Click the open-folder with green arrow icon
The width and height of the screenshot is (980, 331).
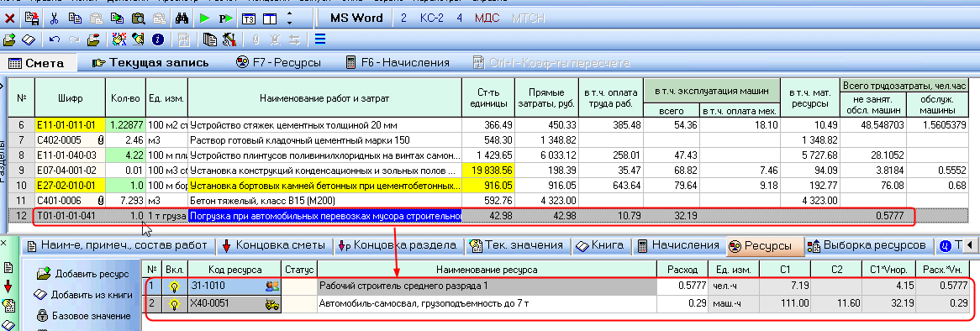point(9,39)
